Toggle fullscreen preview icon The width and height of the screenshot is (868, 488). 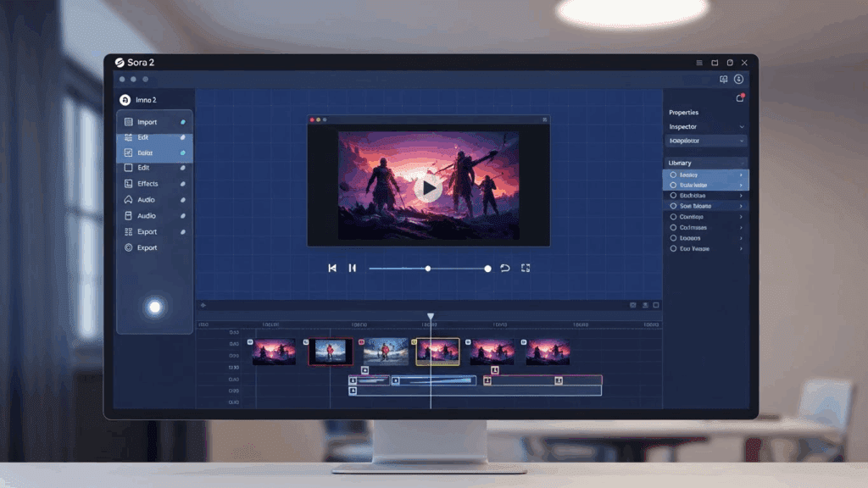(x=526, y=268)
